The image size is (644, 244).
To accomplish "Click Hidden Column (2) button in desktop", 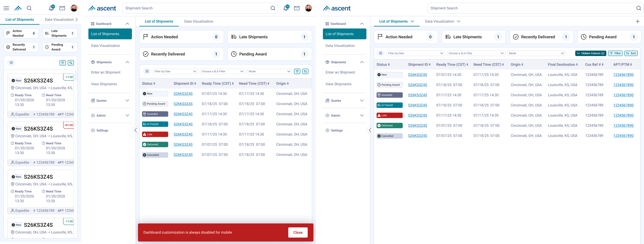I will coord(591,53).
